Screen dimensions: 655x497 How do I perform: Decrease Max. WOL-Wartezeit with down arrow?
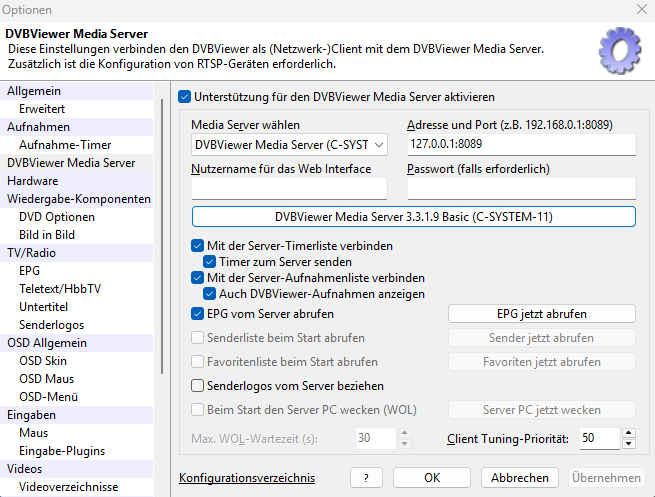404,444
